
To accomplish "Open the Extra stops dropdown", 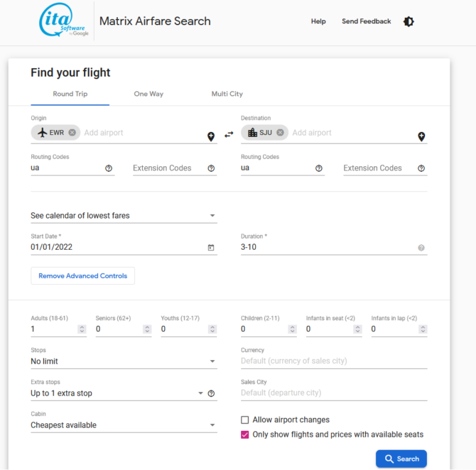I will pos(117,393).
